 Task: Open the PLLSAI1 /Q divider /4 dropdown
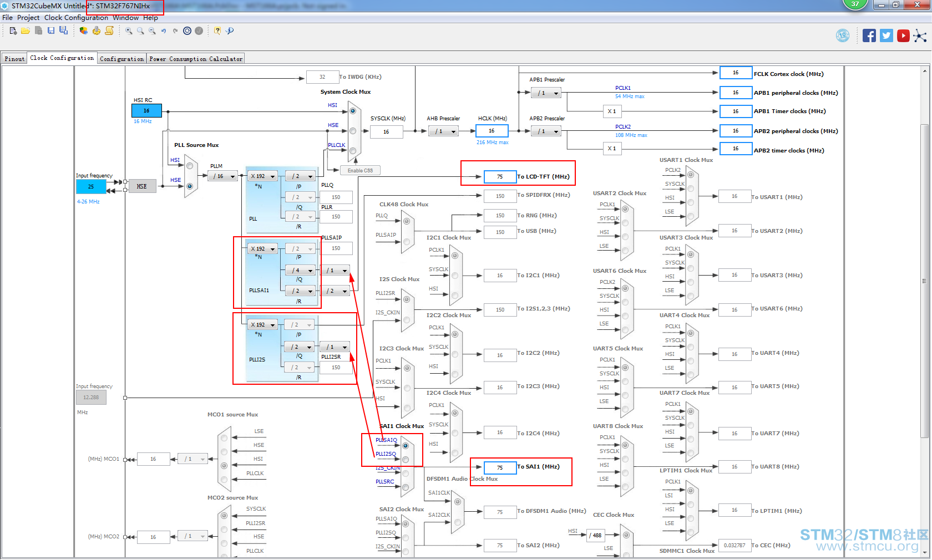tap(300, 271)
